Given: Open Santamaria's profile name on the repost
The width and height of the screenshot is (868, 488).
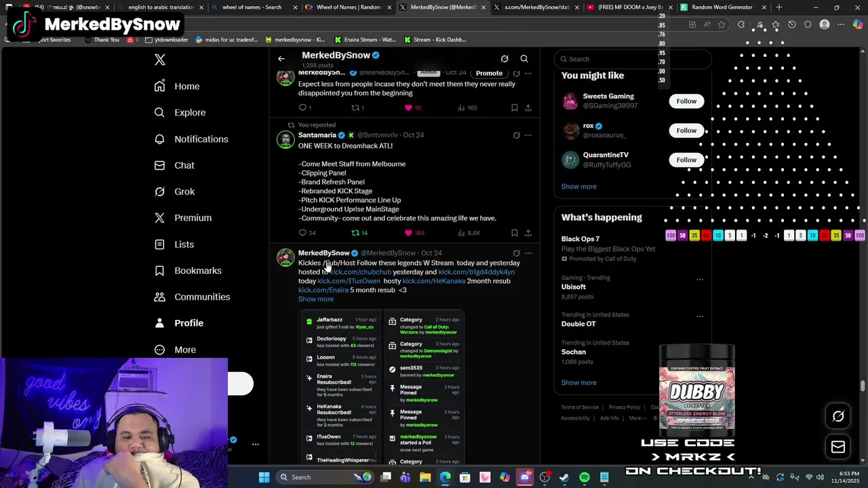Looking at the screenshot, I should [317, 135].
